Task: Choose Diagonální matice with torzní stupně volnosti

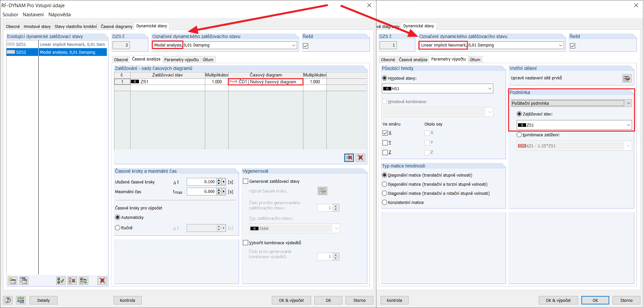Action: tap(385, 184)
